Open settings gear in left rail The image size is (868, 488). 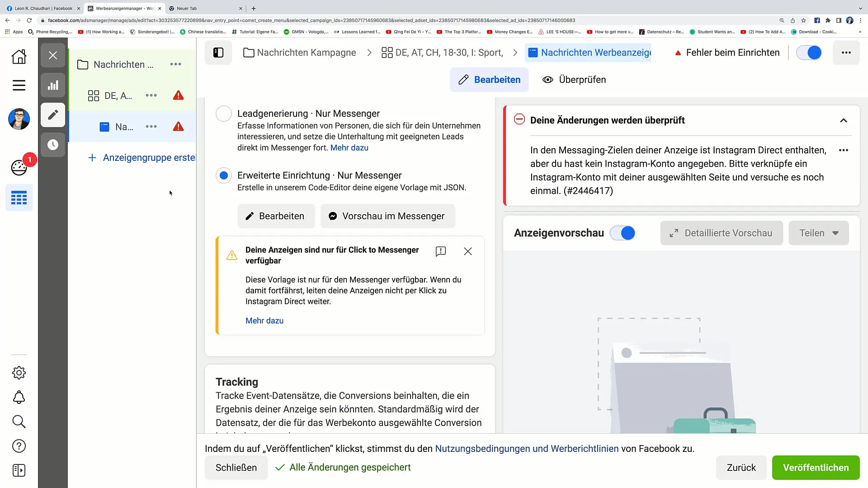(x=19, y=373)
